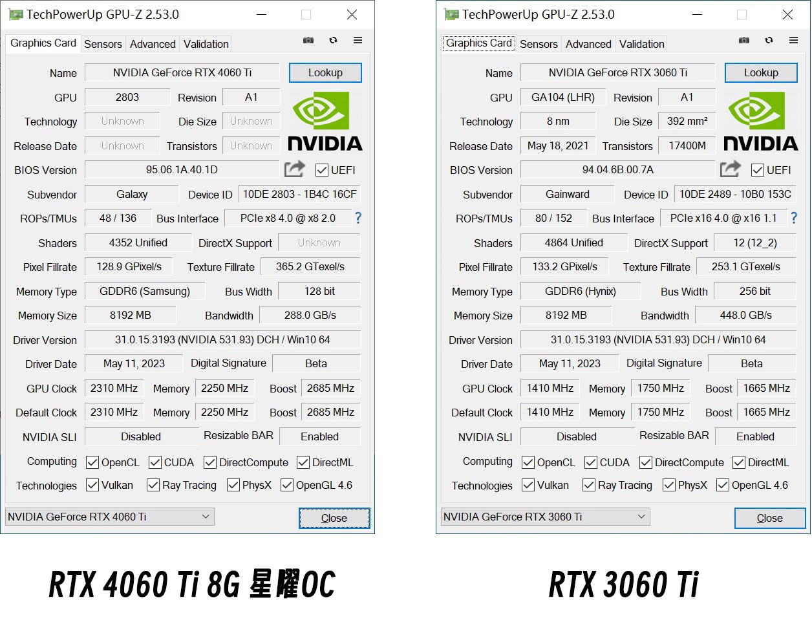Click the refresh icon on the RTX 4060 Ti window

click(334, 40)
